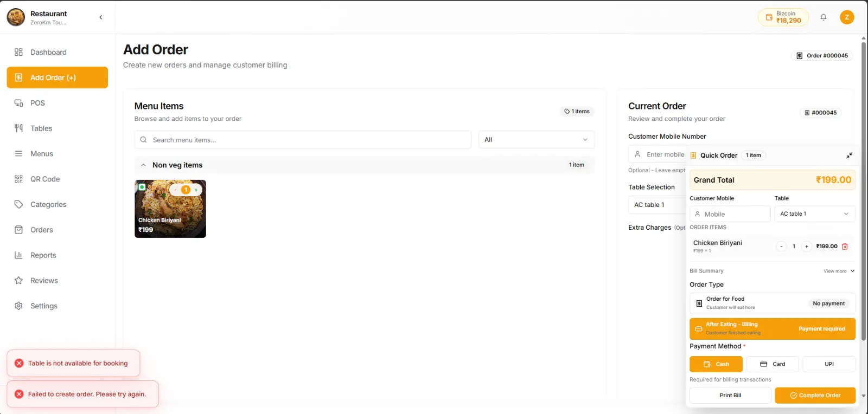Go to Dashboard

pos(57,52)
